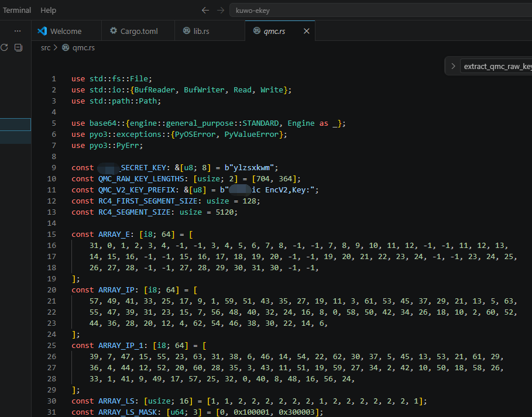
Task: Click line number 9
Action: click(x=54, y=167)
